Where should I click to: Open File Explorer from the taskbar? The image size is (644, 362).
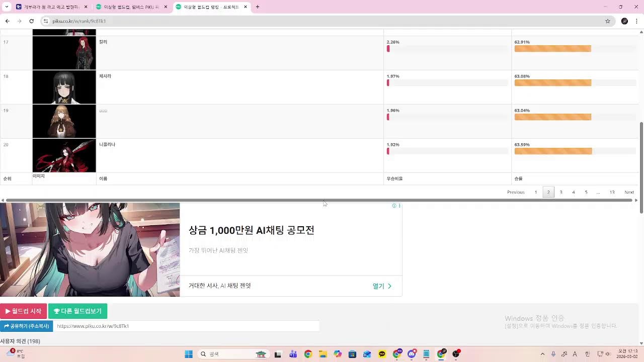point(323,354)
